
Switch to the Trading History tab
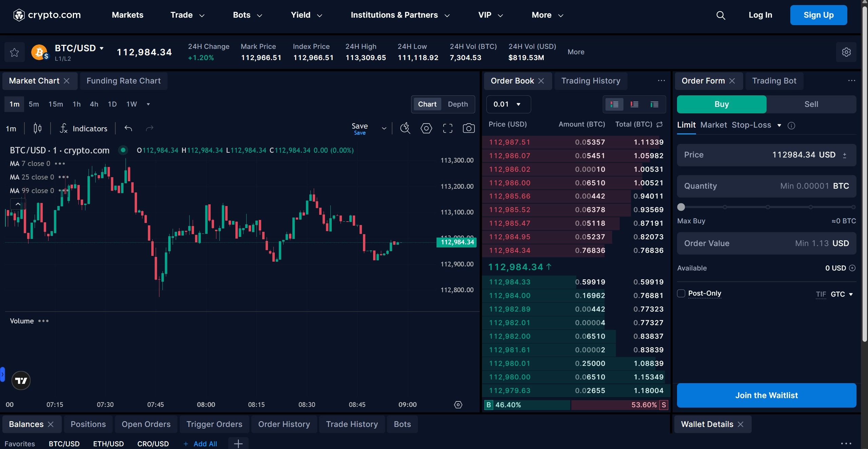(591, 81)
